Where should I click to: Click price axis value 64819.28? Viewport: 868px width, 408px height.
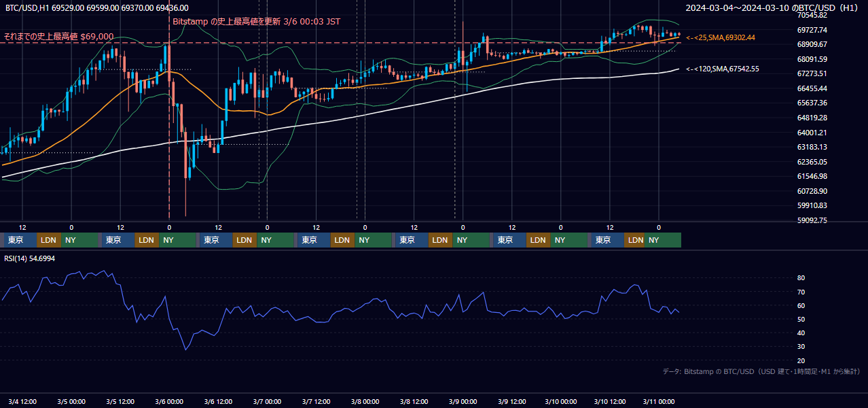[812, 118]
